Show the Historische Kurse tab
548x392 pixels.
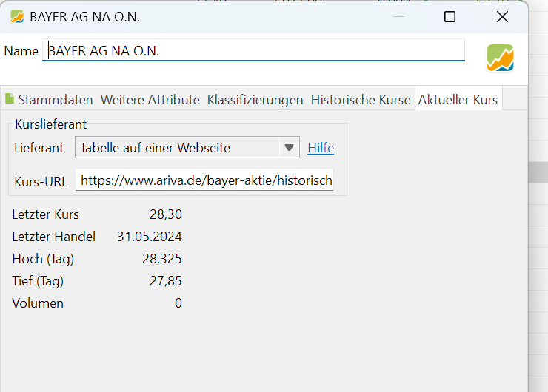tap(361, 100)
